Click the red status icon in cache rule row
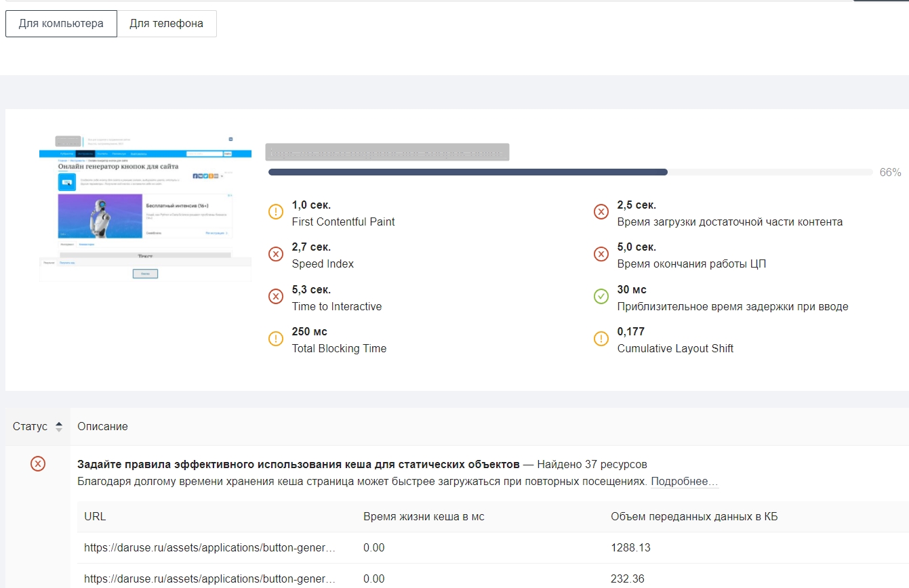 click(38, 464)
